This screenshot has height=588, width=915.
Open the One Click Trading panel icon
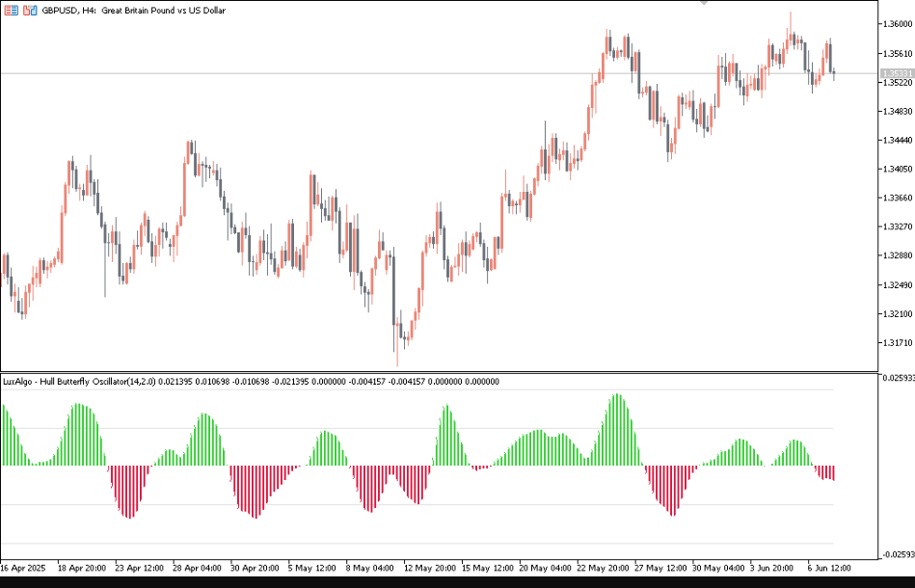tap(10, 9)
